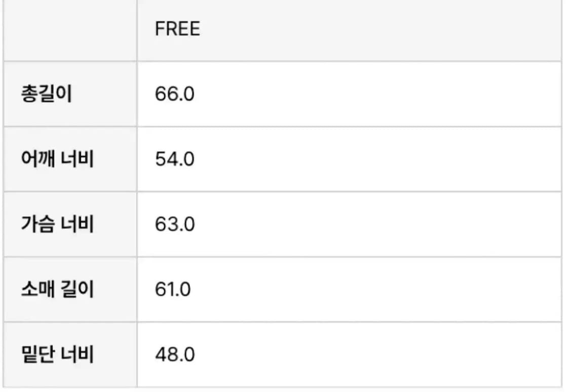Click the 61.0 sleeve length value

(x=173, y=290)
